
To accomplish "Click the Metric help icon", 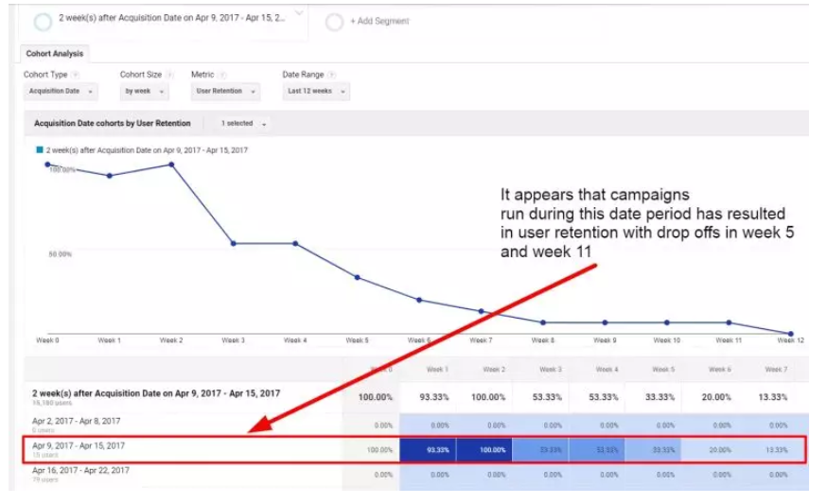I will pyautogui.click(x=222, y=74).
